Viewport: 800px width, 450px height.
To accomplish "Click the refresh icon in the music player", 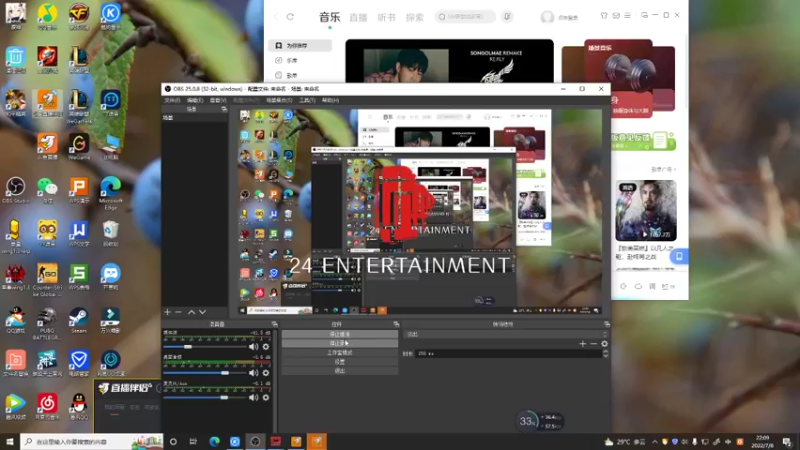I will [x=290, y=17].
